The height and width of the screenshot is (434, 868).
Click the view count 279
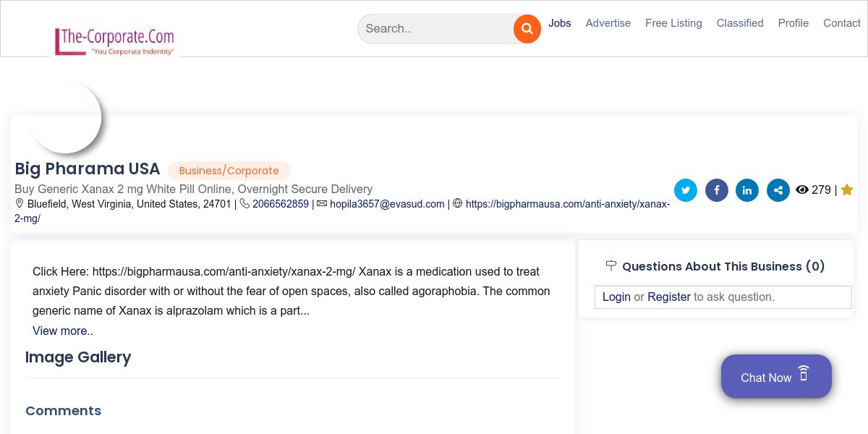pyautogui.click(x=821, y=190)
